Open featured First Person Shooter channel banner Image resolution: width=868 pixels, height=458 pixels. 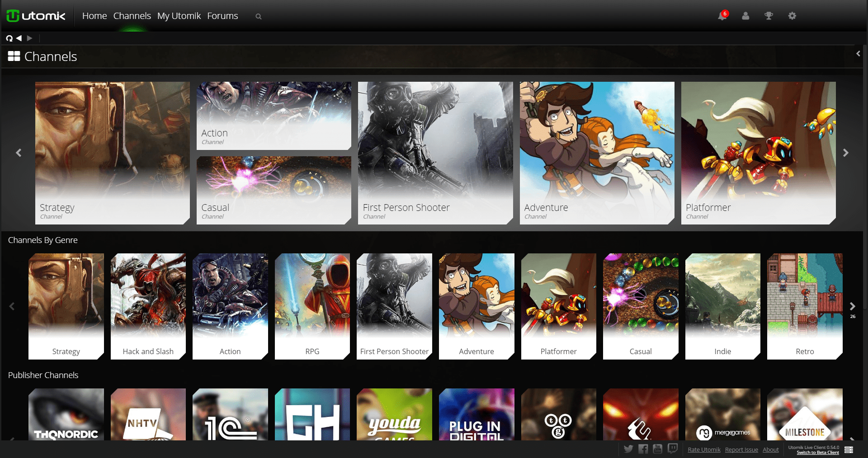(x=435, y=153)
